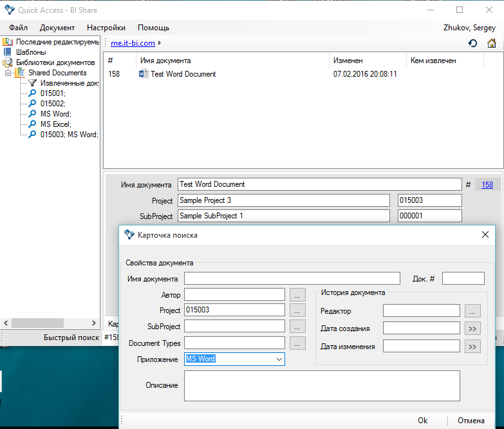Open the Настройки menu
504x429 pixels.
(x=106, y=28)
